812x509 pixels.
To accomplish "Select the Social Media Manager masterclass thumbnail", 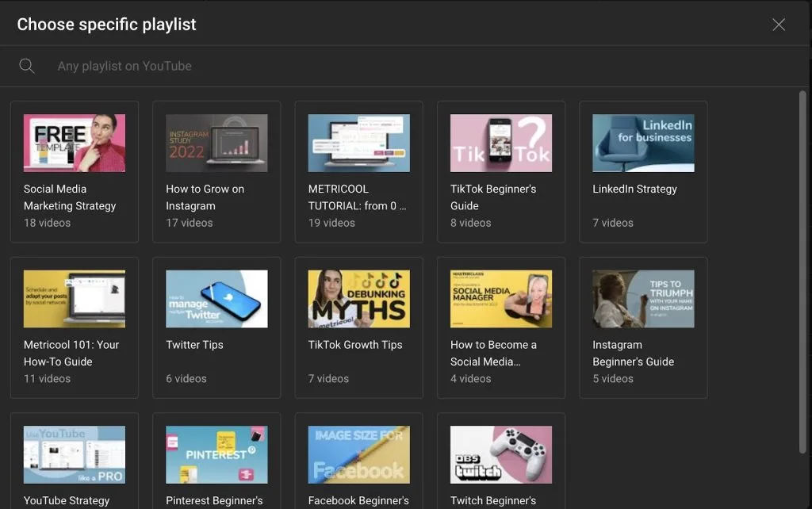I will click(501, 299).
